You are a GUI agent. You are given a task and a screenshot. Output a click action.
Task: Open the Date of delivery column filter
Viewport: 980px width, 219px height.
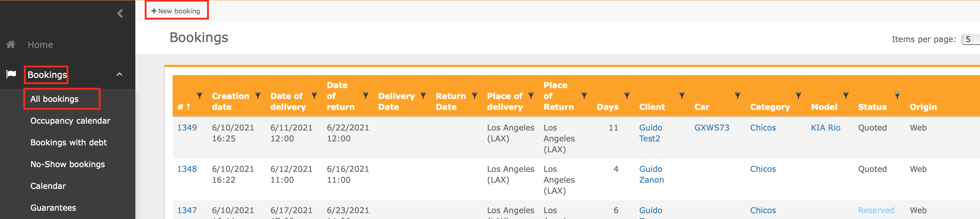[x=314, y=96]
